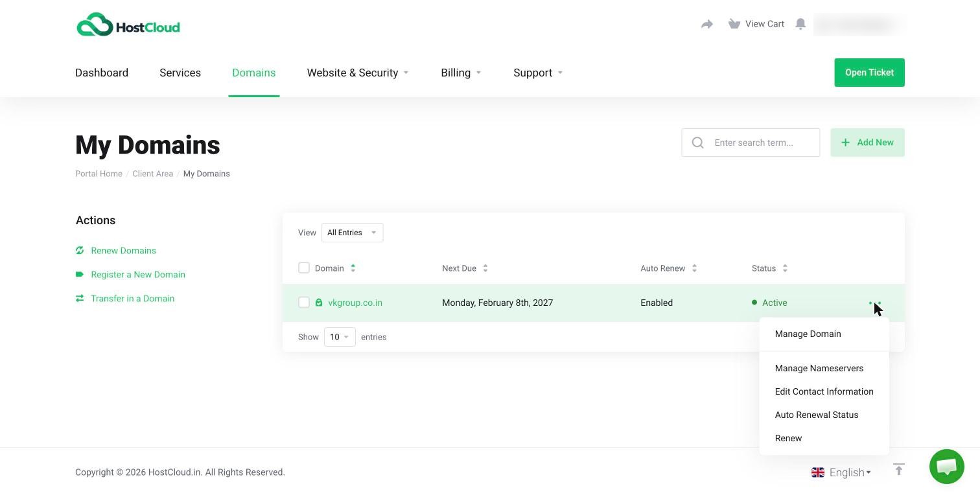980x497 pixels.
Task: Click Renew in the context menu
Action: click(x=788, y=438)
